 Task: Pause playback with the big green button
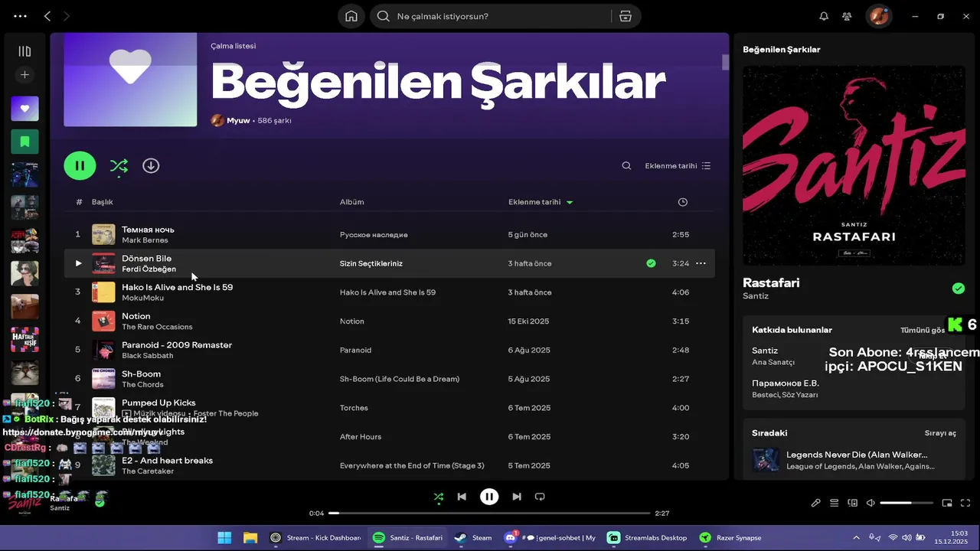80,165
